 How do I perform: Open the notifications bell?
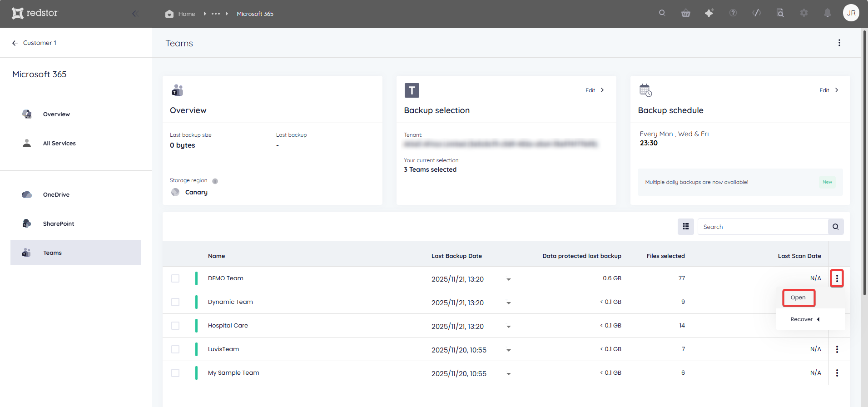pyautogui.click(x=828, y=13)
